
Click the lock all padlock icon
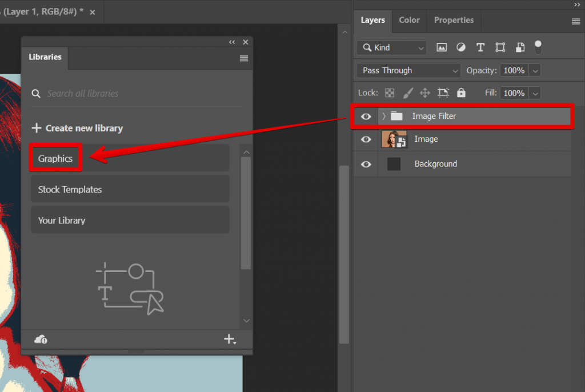click(462, 93)
